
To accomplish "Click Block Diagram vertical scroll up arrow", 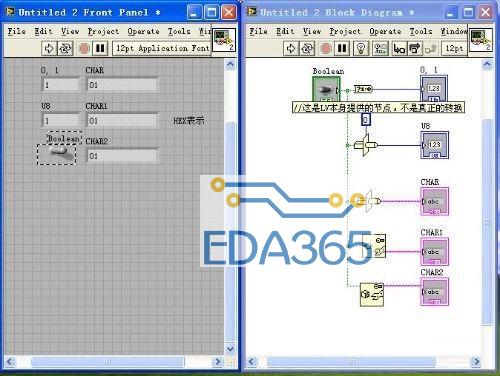I will [x=487, y=64].
